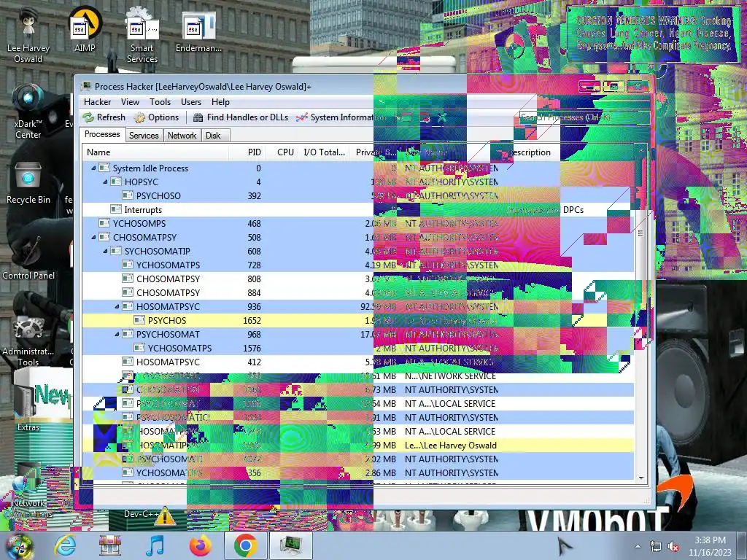This screenshot has height=560, width=747.
Task: Open the Tools menu
Action: pyautogui.click(x=160, y=102)
